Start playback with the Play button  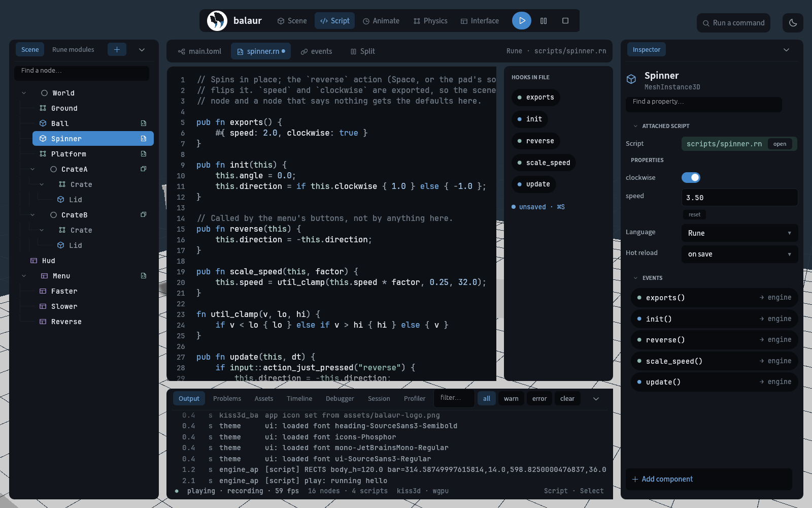point(522,21)
